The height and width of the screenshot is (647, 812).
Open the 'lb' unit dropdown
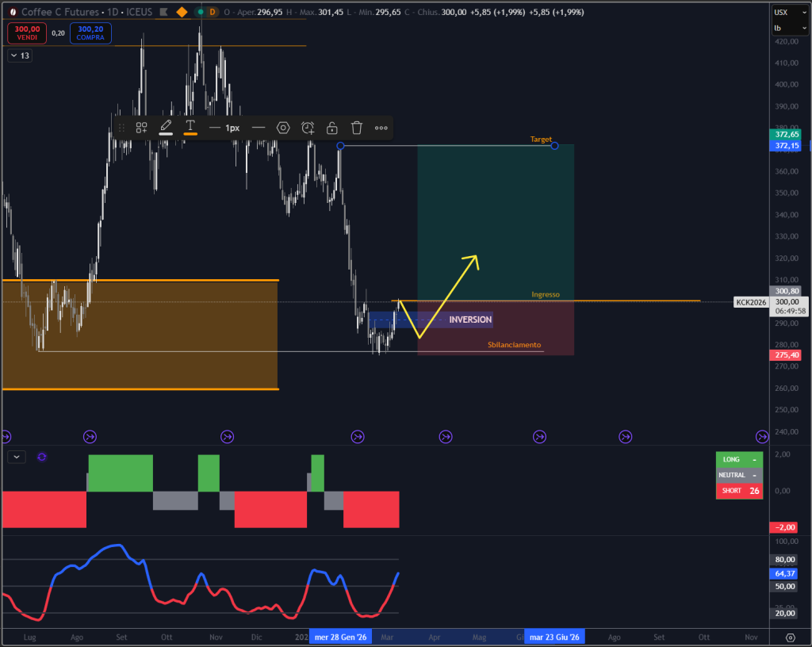(790, 26)
